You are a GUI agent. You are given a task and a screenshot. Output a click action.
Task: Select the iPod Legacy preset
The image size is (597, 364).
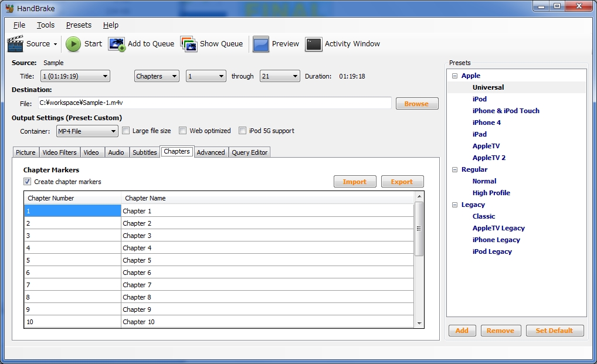tap(492, 251)
